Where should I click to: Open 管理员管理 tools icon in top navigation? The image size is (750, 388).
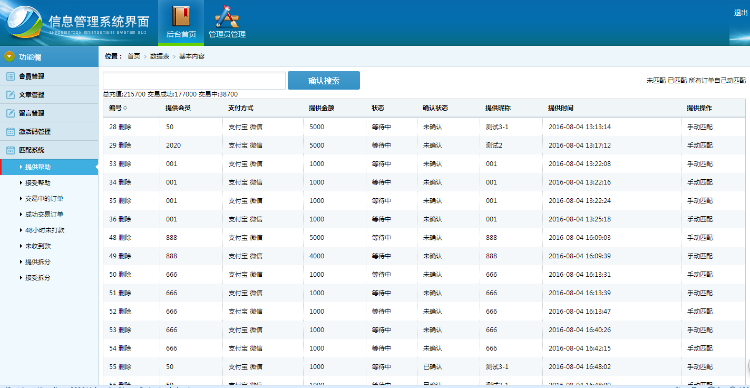pos(228,17)
